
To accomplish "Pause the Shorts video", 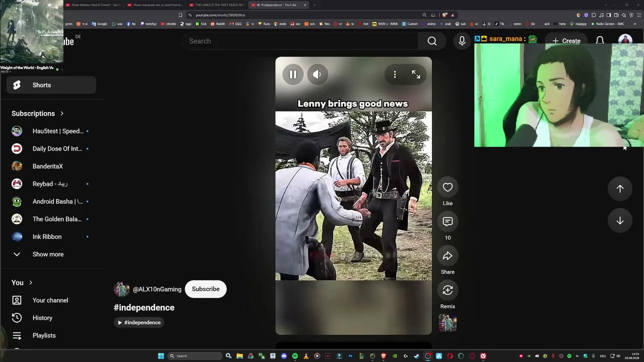I will coord(293,74).
